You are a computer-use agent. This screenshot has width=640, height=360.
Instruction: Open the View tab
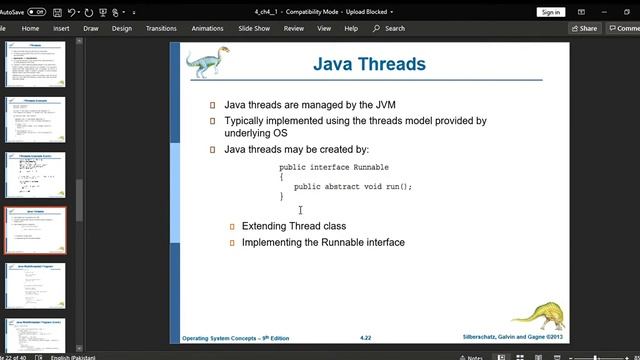[324, 28]
